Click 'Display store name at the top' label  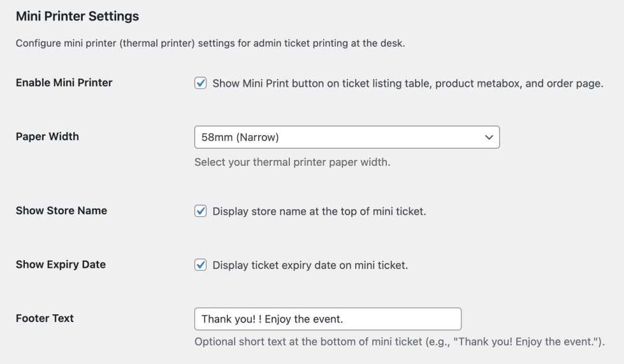(x=319, y=211)
